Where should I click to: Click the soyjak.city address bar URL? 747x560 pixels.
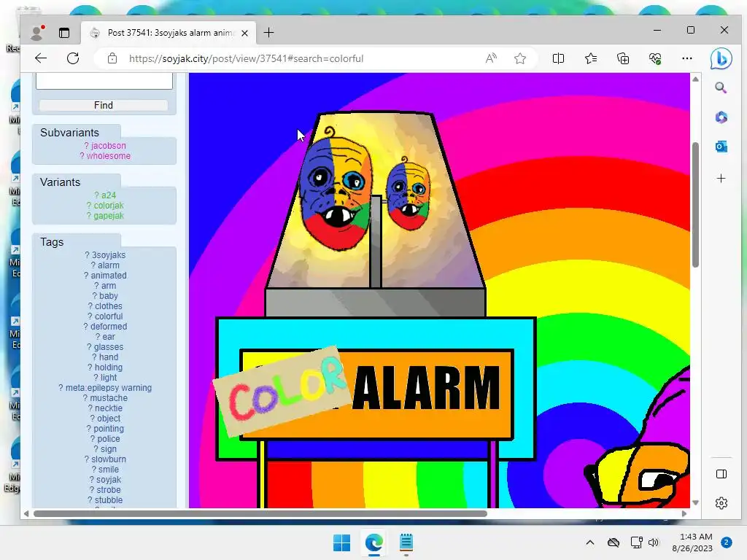point(246,58)
